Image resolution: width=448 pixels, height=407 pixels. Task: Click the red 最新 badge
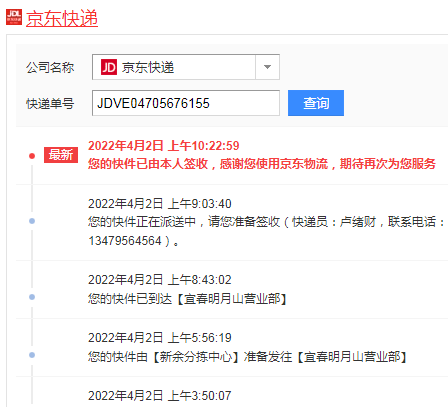[61, 155]
